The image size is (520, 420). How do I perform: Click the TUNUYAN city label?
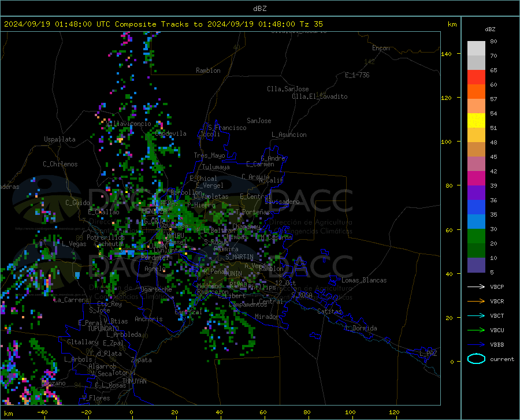(x=134, y=381)
